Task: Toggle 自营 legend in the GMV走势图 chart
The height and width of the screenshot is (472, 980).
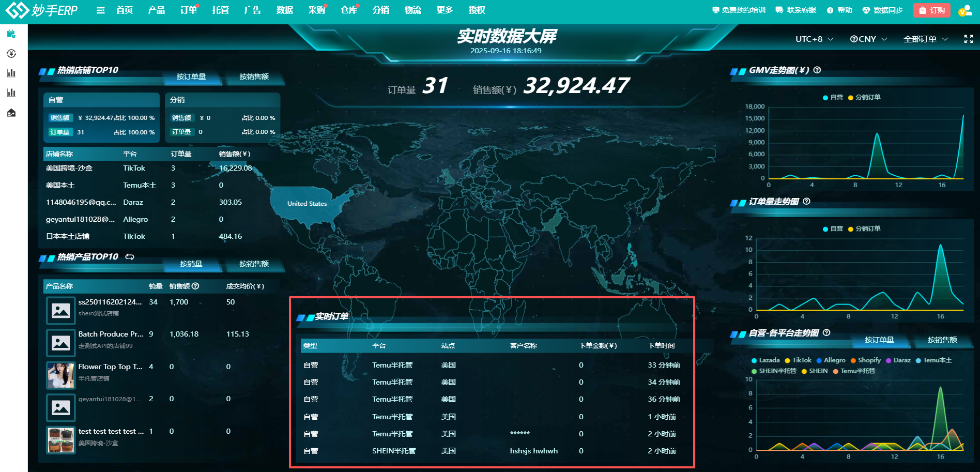Action: coord(833,97)
